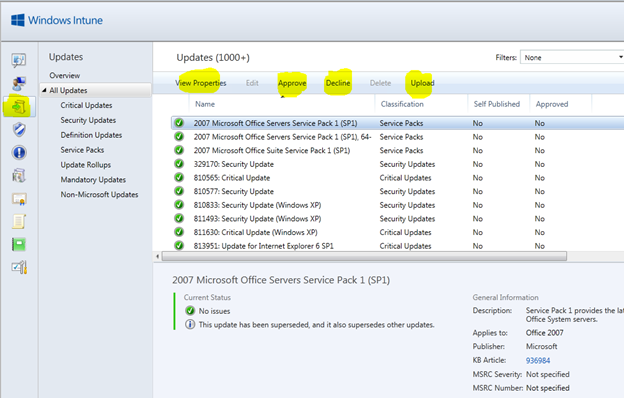The height and width of the screenshot is (398, 624).
Task: Select Critical Updates in the tree
Action: 86,105
